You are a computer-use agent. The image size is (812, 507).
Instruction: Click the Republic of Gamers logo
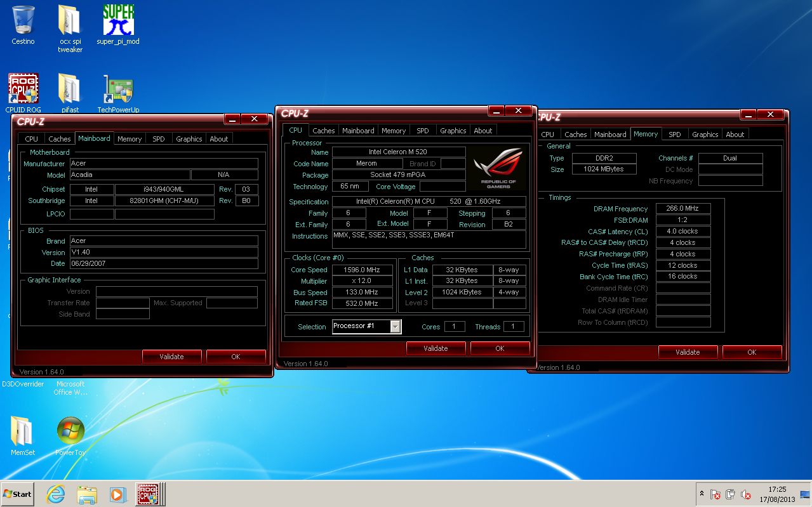[498, 168]
